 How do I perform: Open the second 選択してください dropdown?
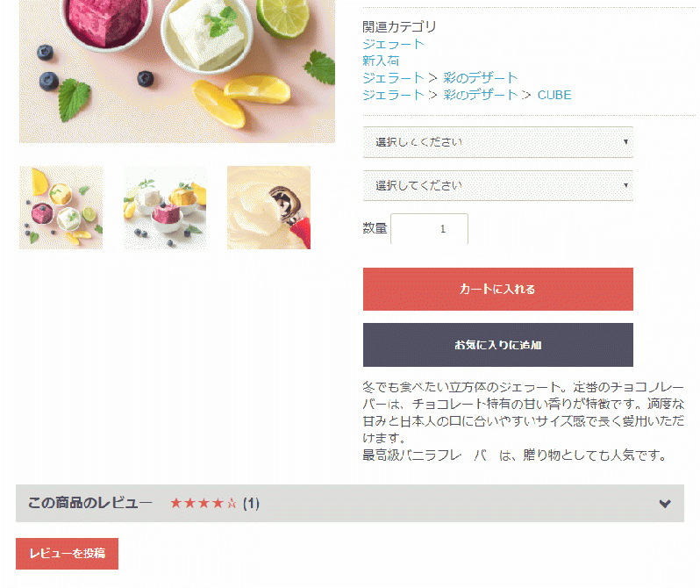coord(497,185)
